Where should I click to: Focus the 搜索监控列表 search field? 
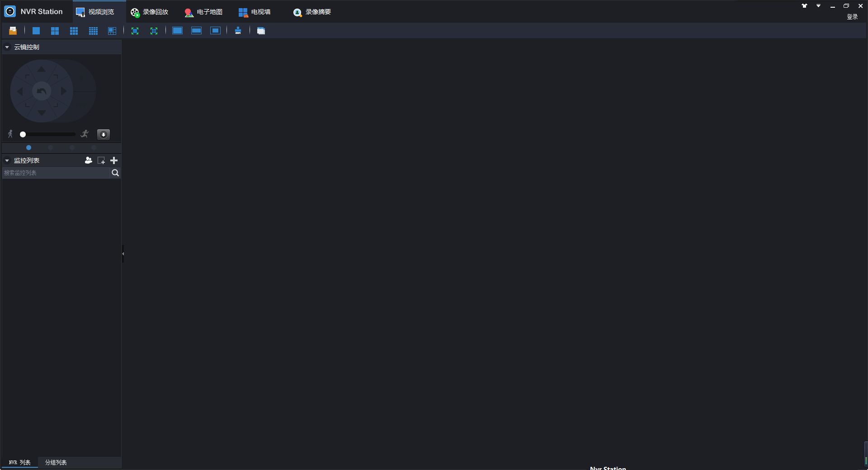coord(56,173)
